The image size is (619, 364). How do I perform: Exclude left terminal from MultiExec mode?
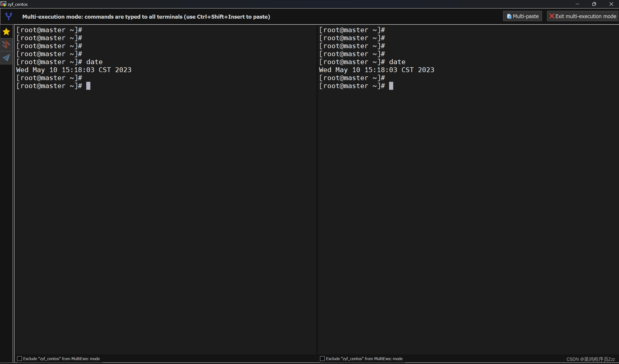pos(20,359)
